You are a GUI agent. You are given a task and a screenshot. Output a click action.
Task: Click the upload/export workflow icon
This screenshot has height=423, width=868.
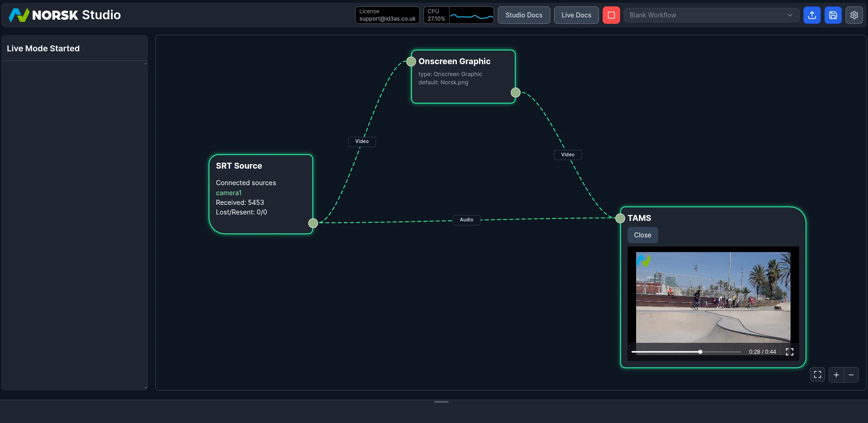[812, 15]
